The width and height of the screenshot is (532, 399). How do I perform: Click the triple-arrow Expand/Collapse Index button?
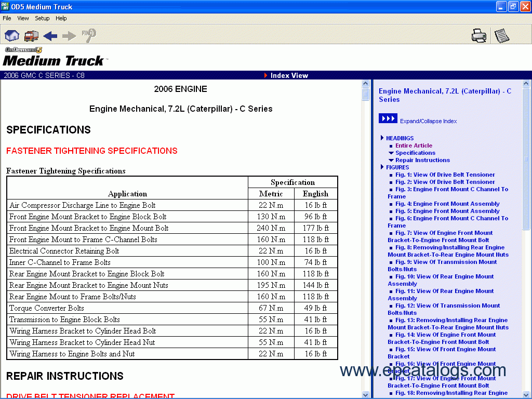tap(388, 119)
